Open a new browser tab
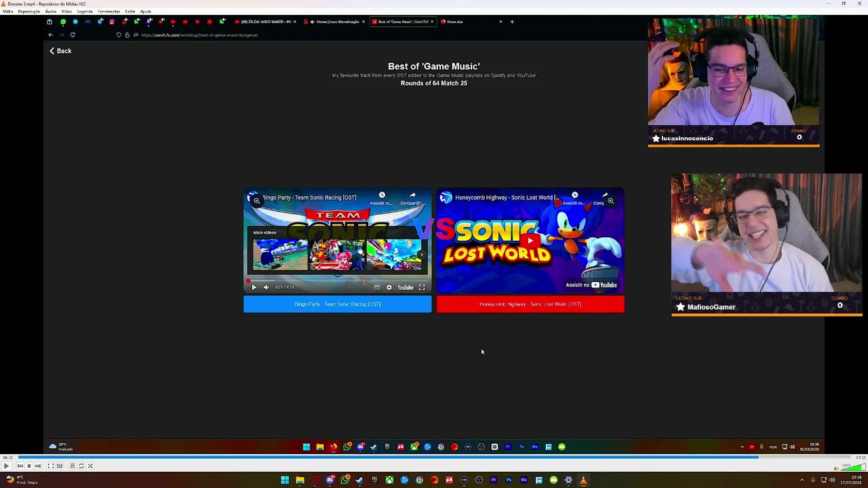Viewport: 868px width, 488px height. [512, 22]
